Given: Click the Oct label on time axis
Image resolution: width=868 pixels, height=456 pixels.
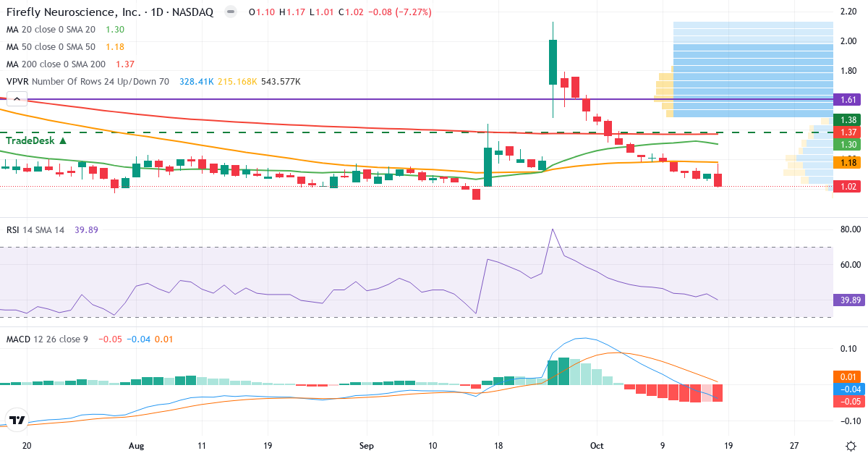Looking at the screenshot, I should click(x=597, y=445).
